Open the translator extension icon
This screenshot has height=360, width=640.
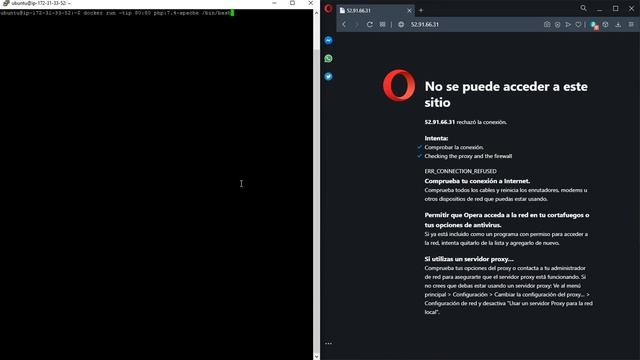594,25
